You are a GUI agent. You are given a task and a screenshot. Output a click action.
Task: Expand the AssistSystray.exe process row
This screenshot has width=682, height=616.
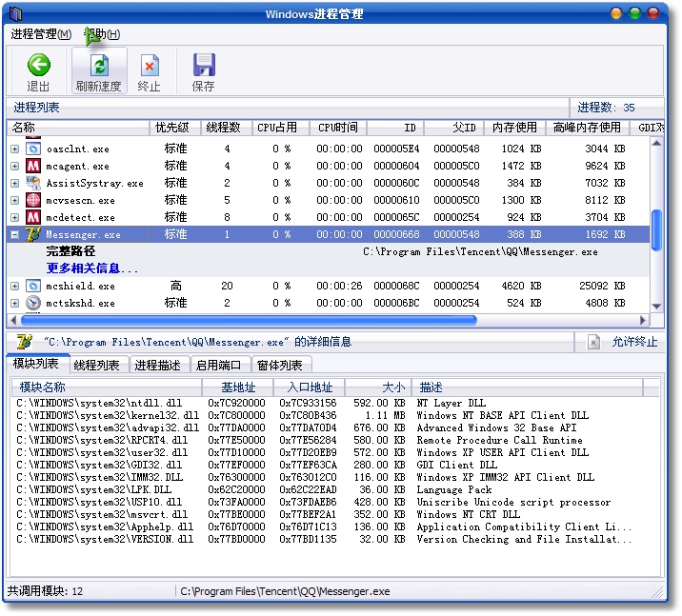[15, 183]
